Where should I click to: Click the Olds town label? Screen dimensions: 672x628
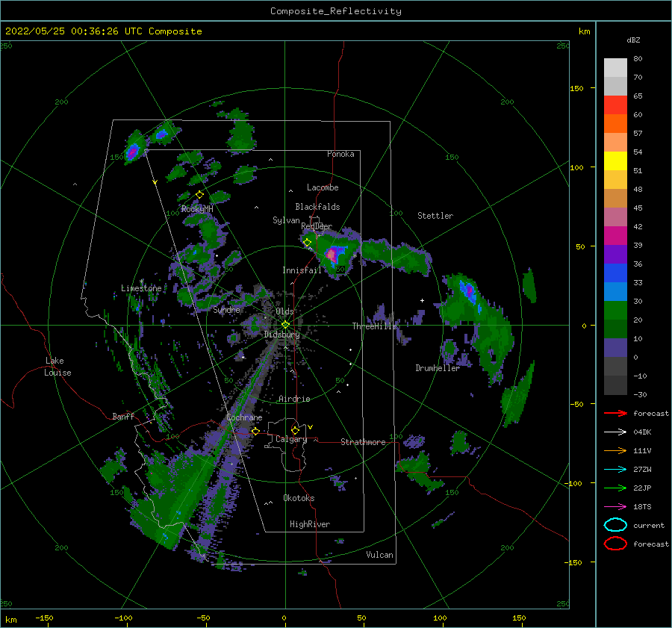284,311
